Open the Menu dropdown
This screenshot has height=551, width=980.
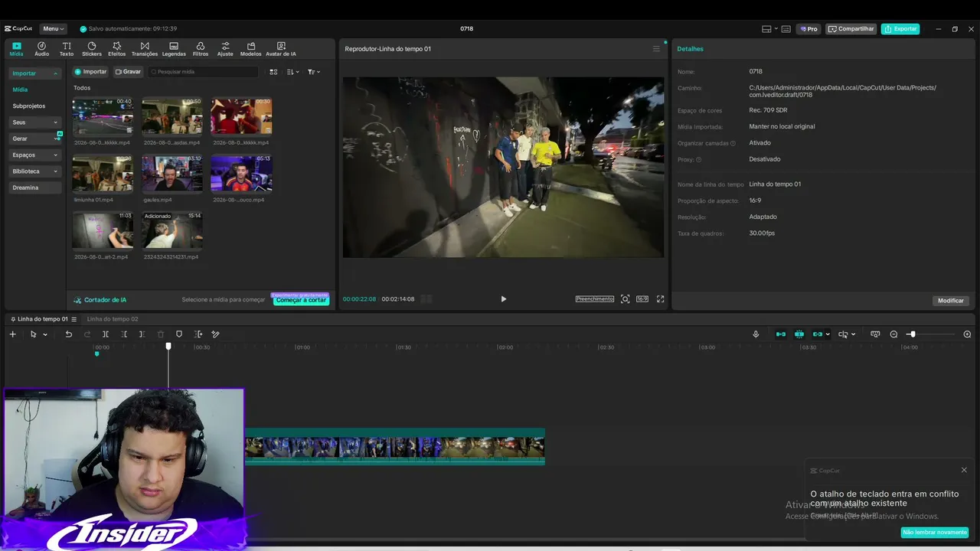coord(53,29)
